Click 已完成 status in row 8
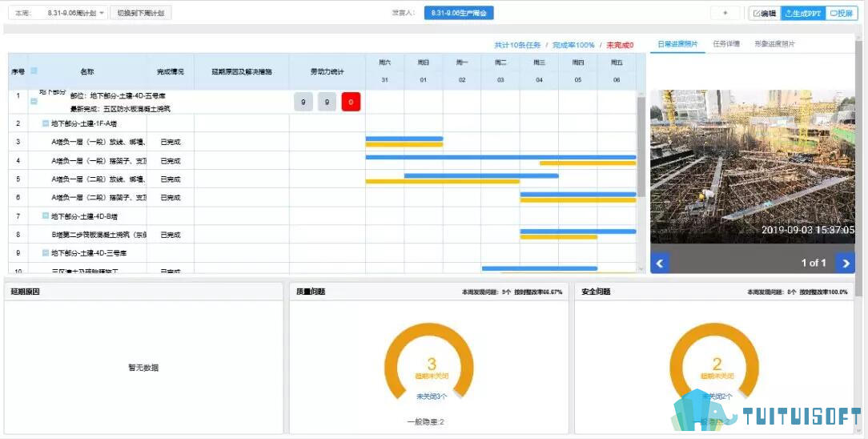Image resolution: width=868 pixels, height=439 pixels. click(x=171, y=235)
